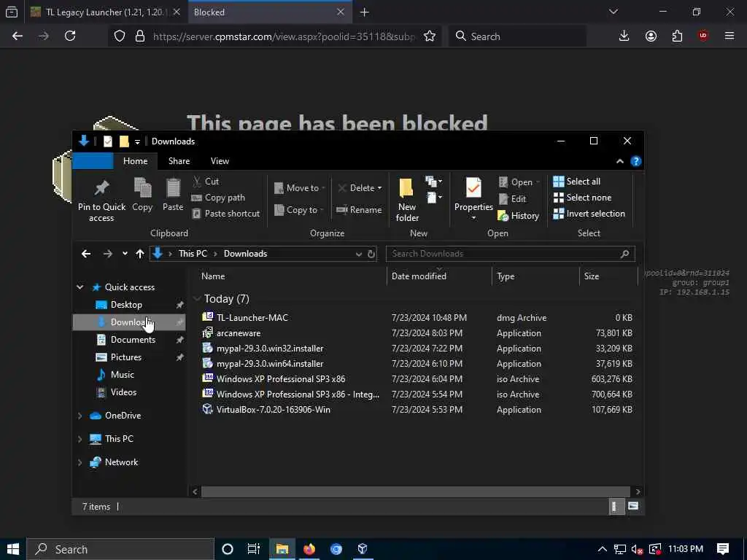Switch to large thumbnails view icon

[633, 506]
